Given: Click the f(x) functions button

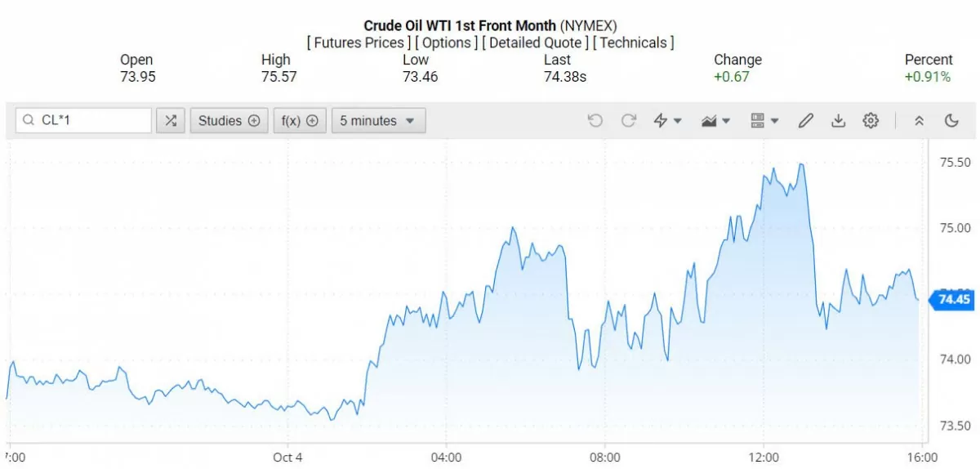Looking at the screenshot, I should point(300,121).
